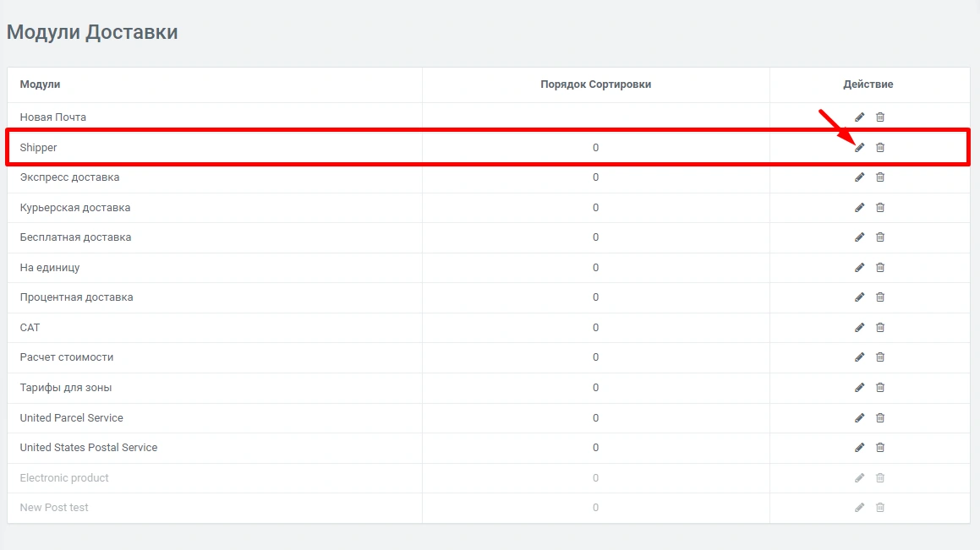
Task: Click the Модули column header
Action: [40, 84]
